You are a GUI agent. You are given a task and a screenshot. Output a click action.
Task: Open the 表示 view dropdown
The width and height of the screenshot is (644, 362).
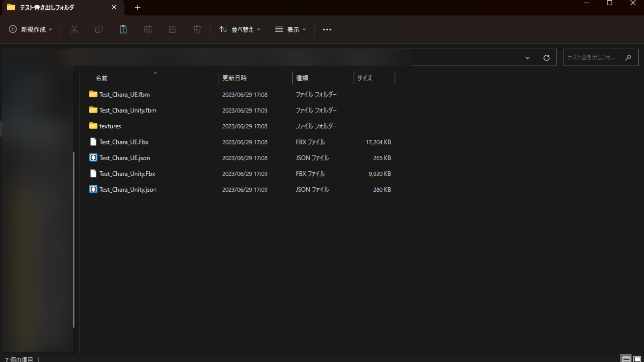290,29
